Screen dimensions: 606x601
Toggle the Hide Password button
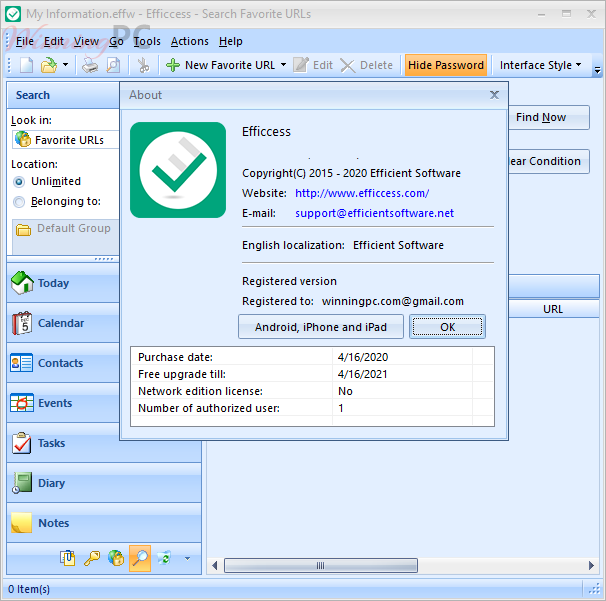coord(446,65)
